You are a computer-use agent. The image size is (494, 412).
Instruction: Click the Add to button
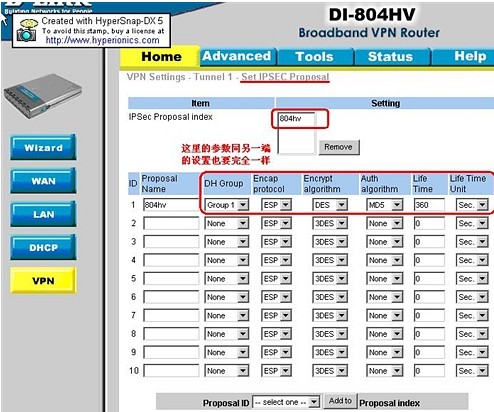click(340, 401)
